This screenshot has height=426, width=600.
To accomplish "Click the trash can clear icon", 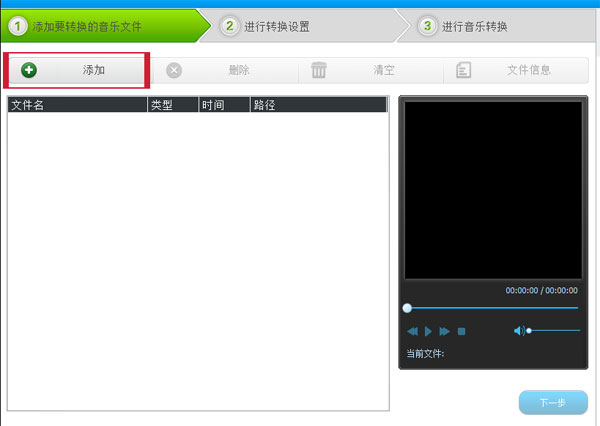I will [319, 70].
